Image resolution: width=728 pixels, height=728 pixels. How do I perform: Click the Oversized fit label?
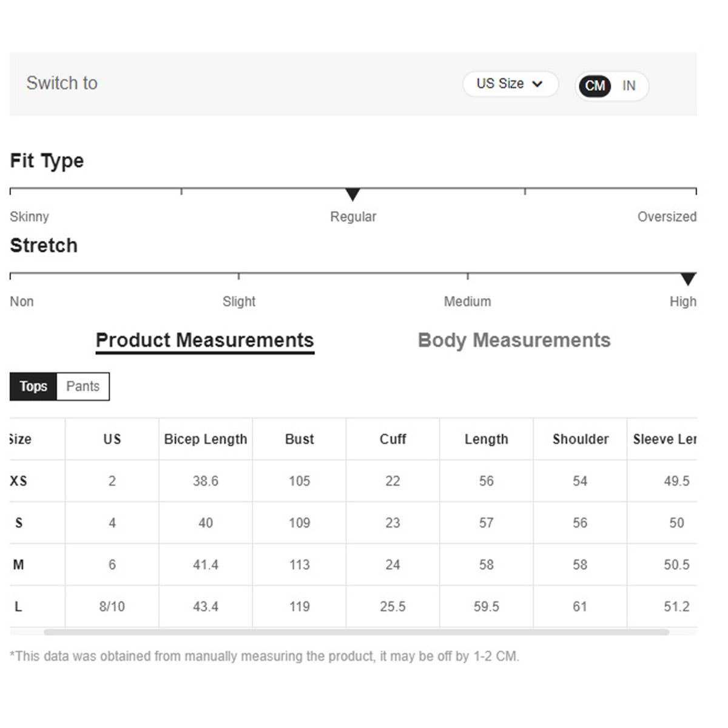pyautogui.click(x=666, y=217)
